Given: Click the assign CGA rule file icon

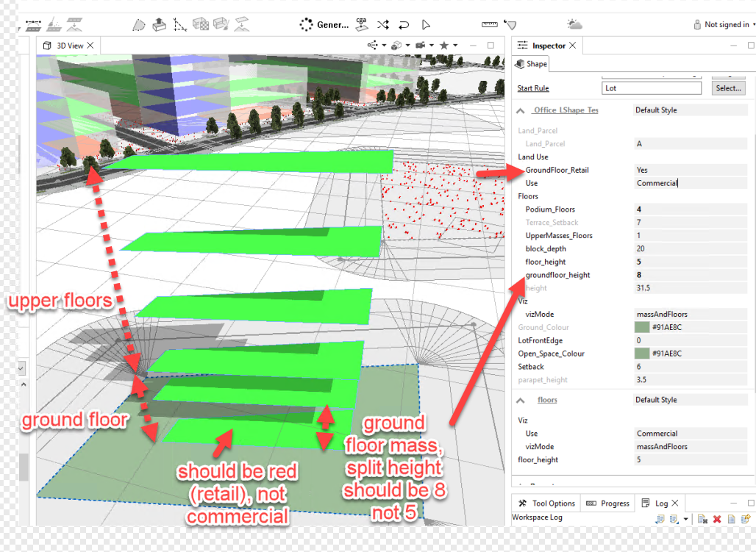Looking at the screenshot, I should pos(362,24).
